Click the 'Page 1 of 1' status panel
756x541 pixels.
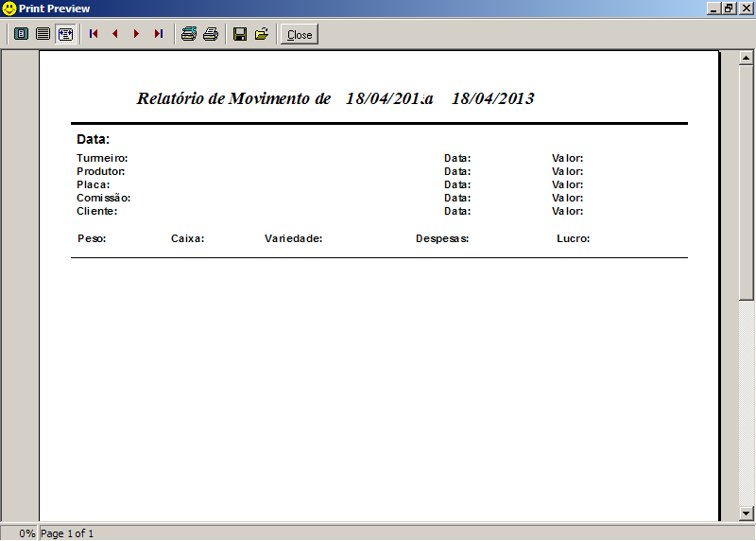click(68, 533)
